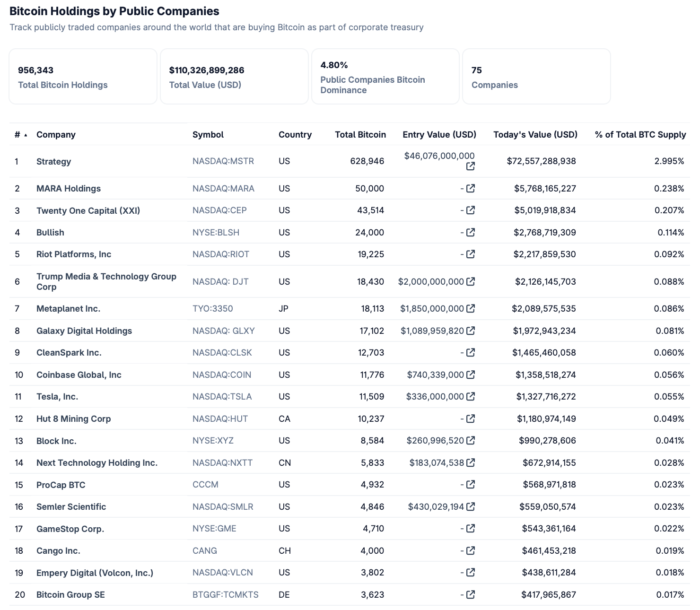Open Galaxy Digital Holdings entry value external link
The height and width of the screenshot is (610, 700).
coord(470,331)
